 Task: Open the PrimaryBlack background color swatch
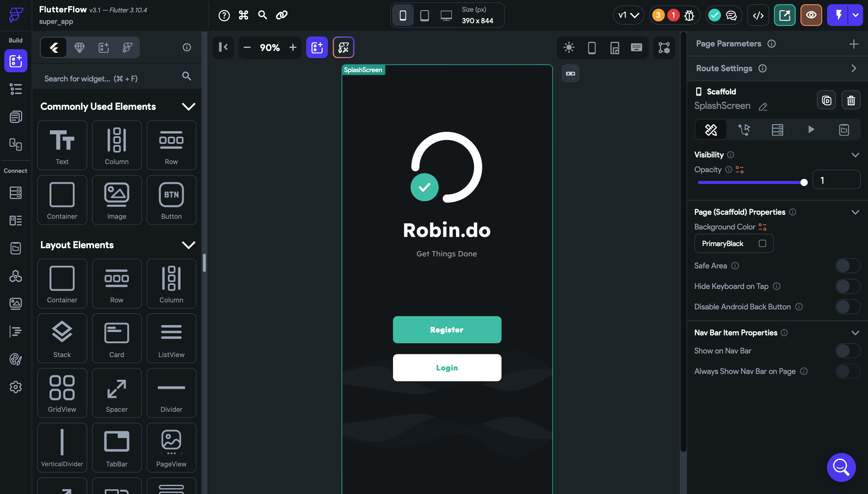pos(762,244)
